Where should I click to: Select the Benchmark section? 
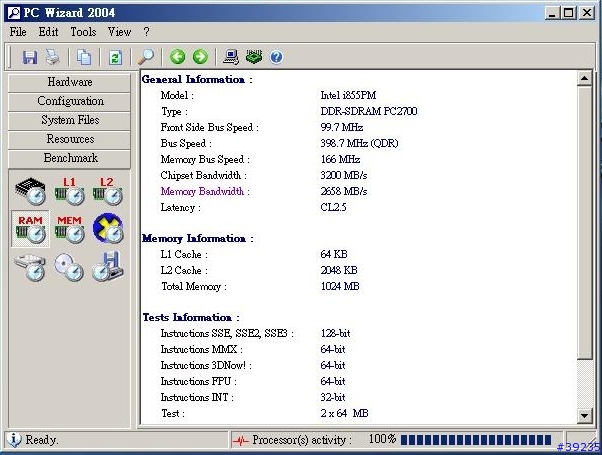[x=69, y=158]
